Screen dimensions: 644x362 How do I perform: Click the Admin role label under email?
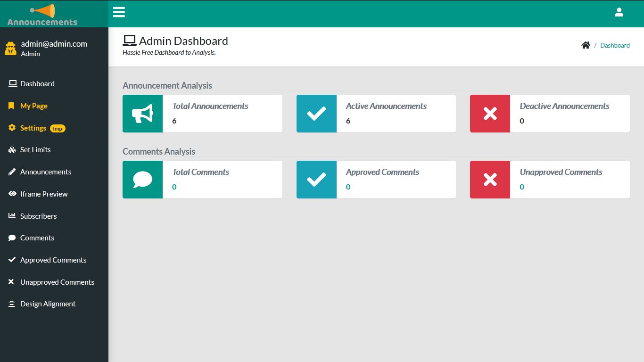pyautogui.click(x=31, y=54)
